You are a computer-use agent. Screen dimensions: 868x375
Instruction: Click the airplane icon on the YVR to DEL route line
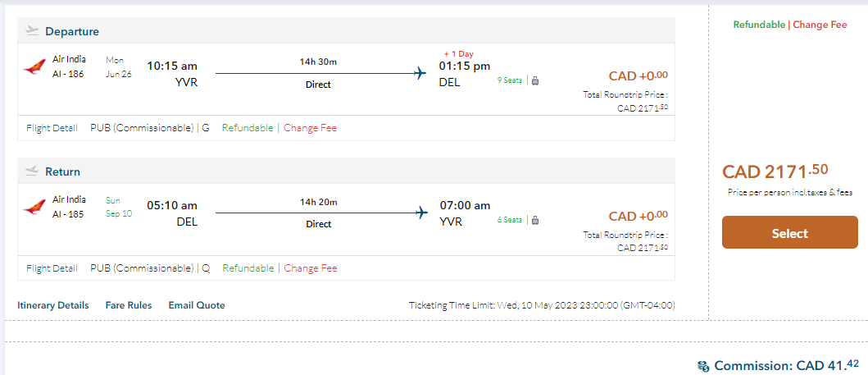click(x=420, y=73)
